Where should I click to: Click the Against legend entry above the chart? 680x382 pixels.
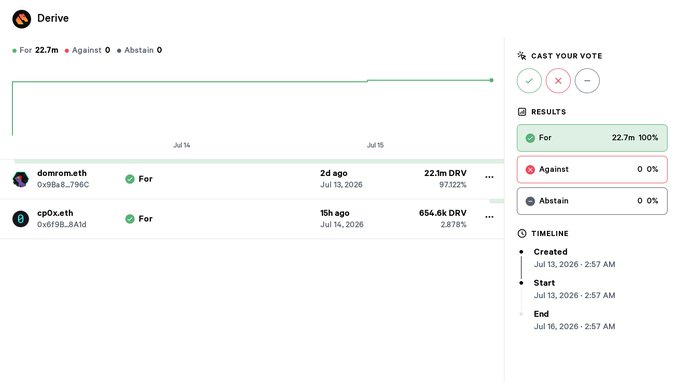coord(88,50)
